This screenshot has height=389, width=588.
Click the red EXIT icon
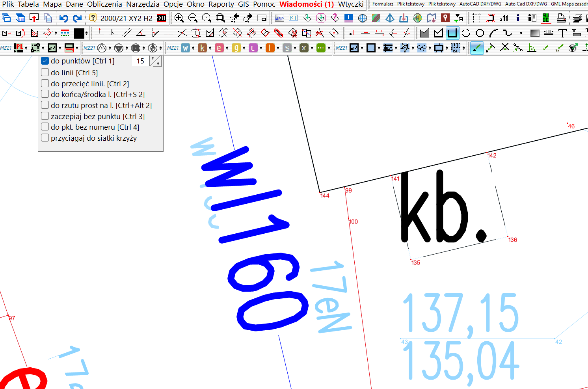tap(161, 18)
